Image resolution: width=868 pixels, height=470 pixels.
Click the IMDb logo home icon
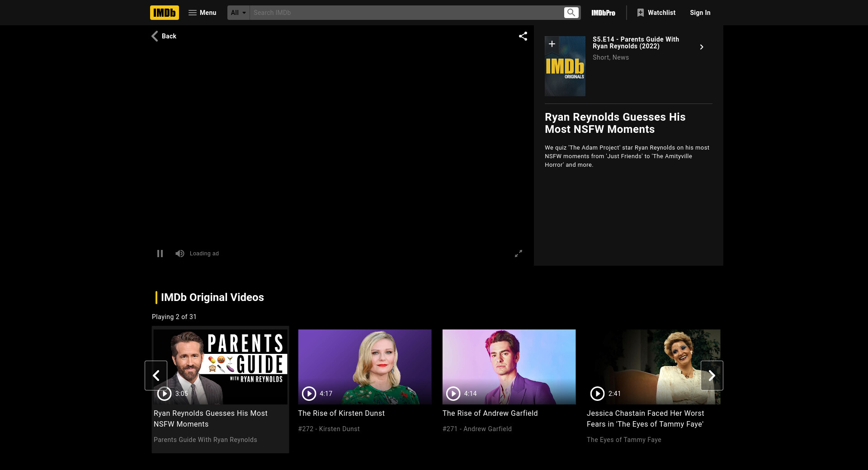coord(164,13)
